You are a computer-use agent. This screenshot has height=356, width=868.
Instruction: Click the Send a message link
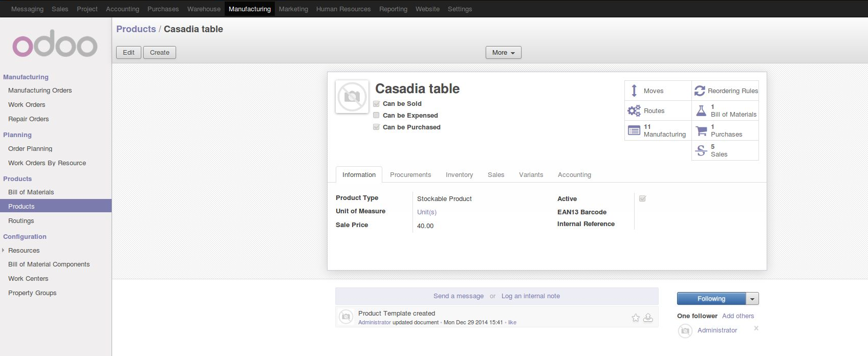(x=459, y=296)
